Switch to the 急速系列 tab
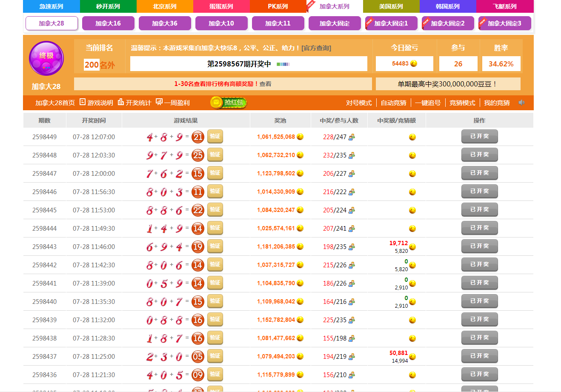Viewport: 561px width, 392px height. (51, 6)
